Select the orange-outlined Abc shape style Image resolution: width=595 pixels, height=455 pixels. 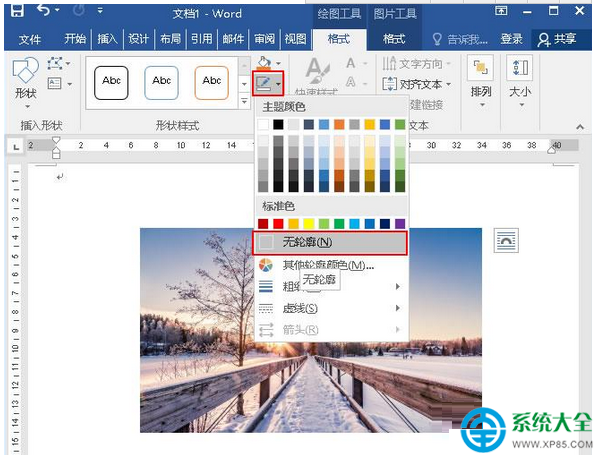[x=211, y=82]
